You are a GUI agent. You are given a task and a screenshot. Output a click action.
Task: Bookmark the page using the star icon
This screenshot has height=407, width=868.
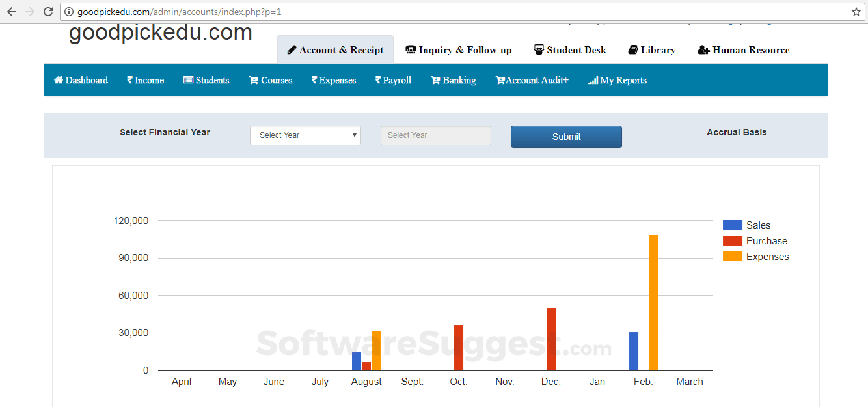coord(856,12)
